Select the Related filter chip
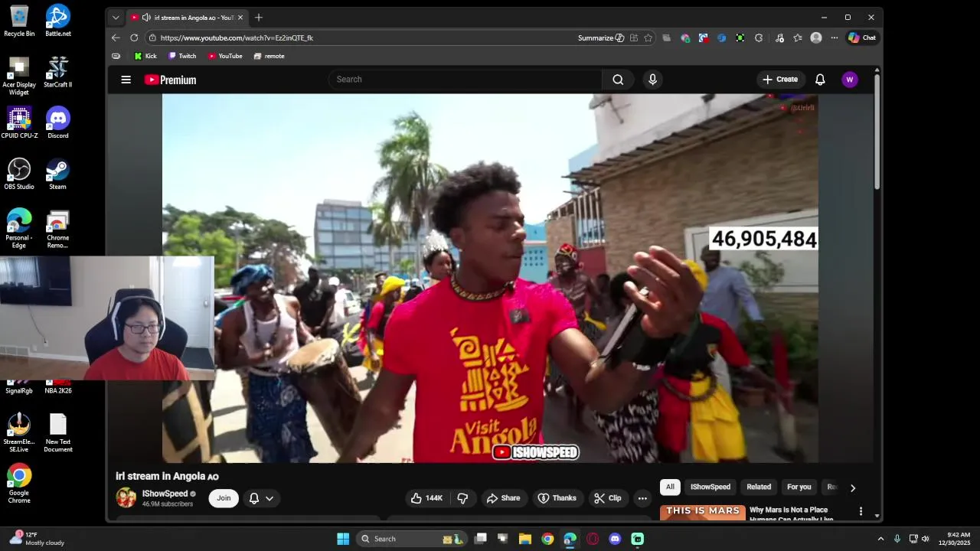 pyautogui.click(x=759, y=487)
